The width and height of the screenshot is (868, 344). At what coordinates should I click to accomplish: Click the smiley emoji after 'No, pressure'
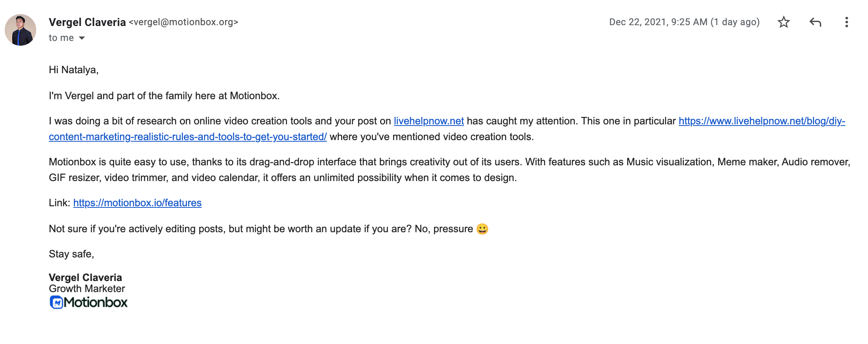coord(482,229)
